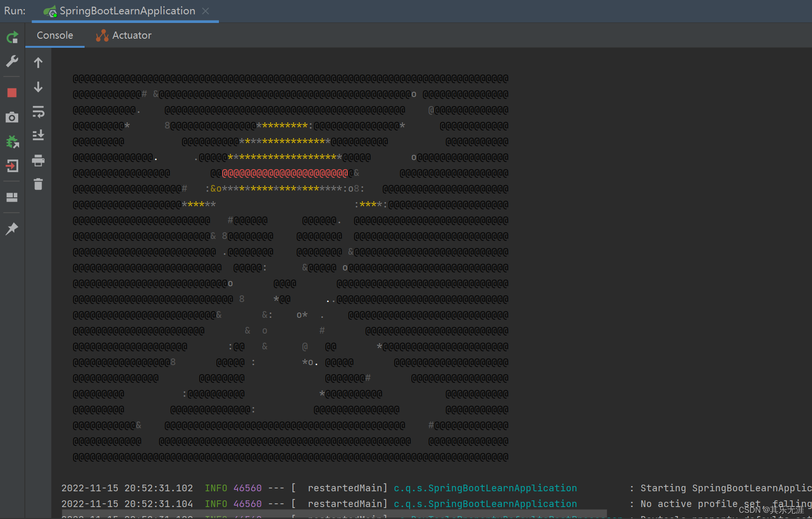Pin the run tab with pin icon
The height and width of the screenshot is (519, 812).
pyautogui.click(x=12, y=229)
